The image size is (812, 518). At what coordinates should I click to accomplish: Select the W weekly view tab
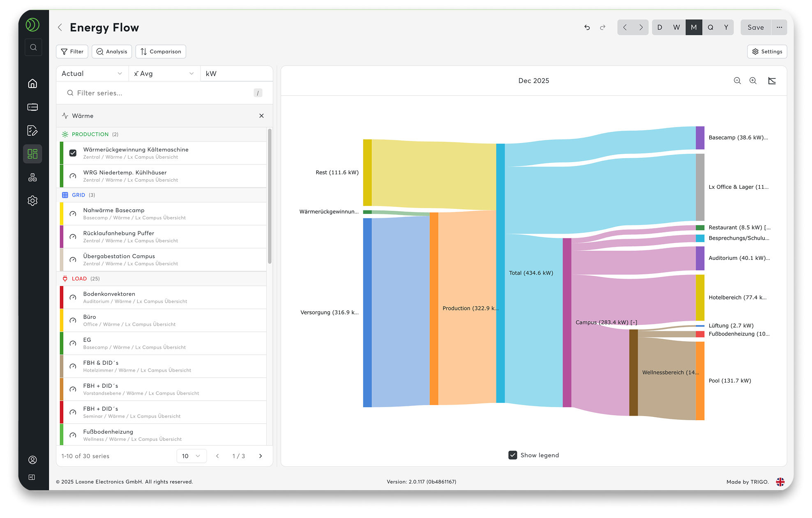(x=676, y=27)
